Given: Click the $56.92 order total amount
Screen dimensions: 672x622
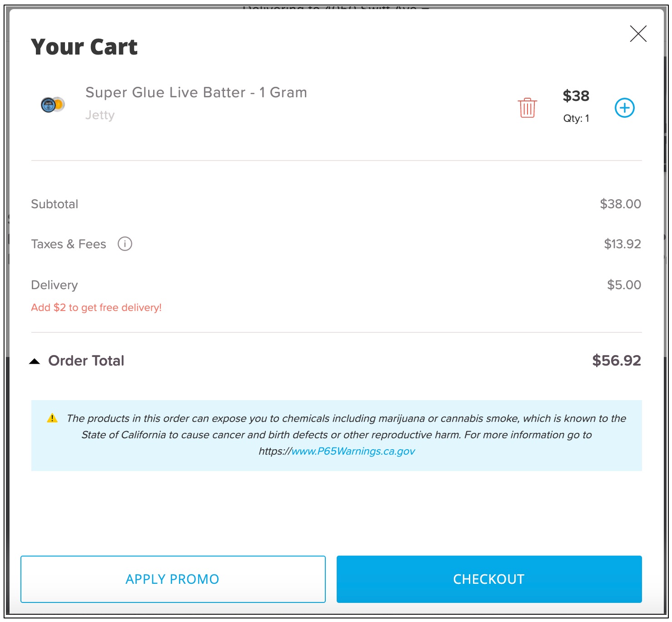Looking at the screenshot, I should (617, 361).
